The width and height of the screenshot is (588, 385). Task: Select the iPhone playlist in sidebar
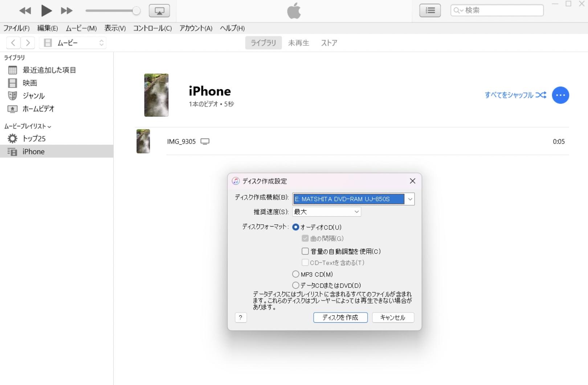click(x=57, y=152)
